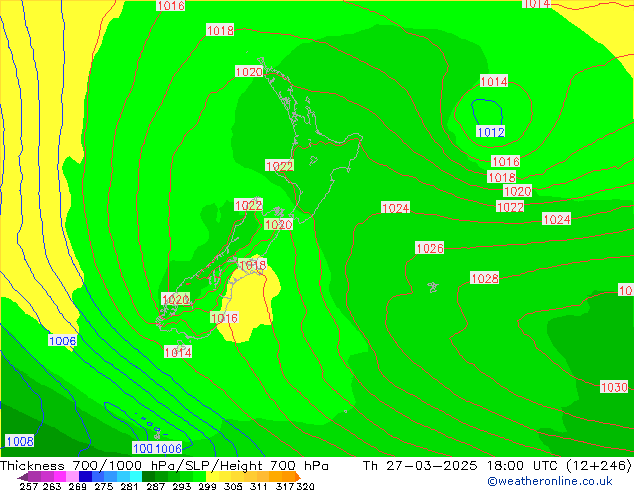This screenshot has height=490, width=634.
Task: Click the 1022 label between the two 1024 labels
Action: 510,207
